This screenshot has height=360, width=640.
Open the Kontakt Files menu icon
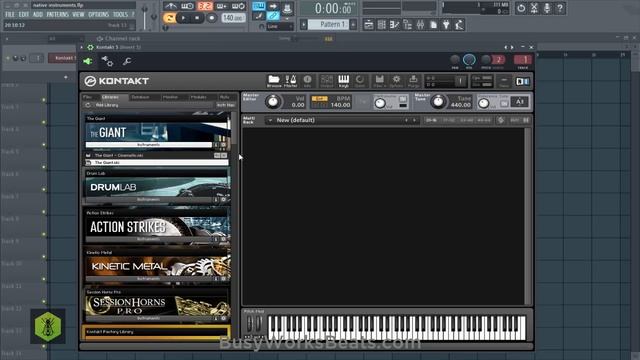tap(379, 81)
